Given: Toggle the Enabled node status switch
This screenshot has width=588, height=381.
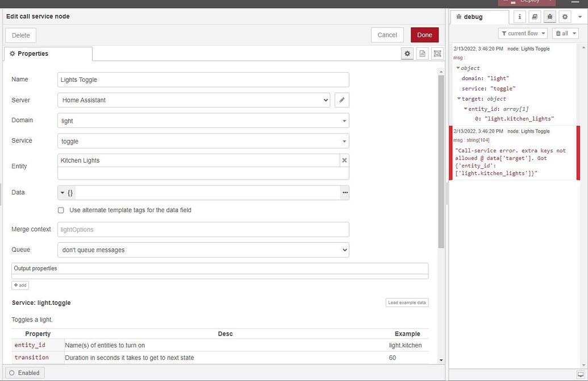Looking at the screenshot, I should (25, 372).
